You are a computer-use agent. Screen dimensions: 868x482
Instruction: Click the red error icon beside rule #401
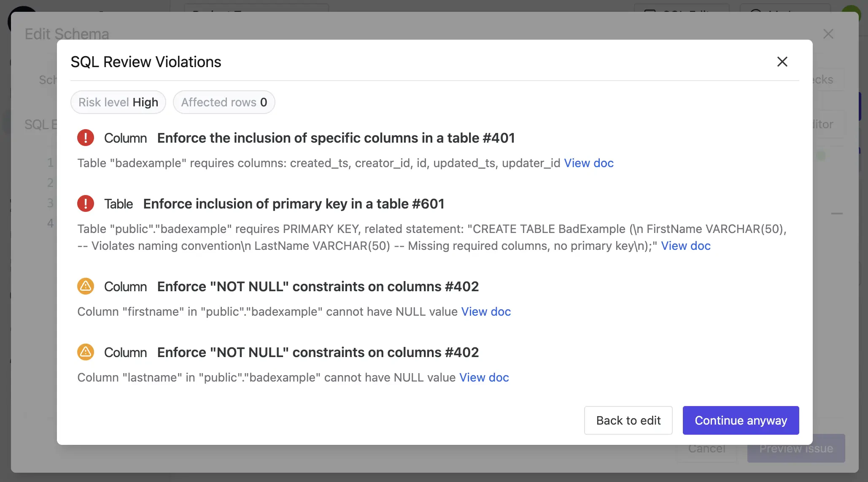pyautogui.click(x=86, y=138)
